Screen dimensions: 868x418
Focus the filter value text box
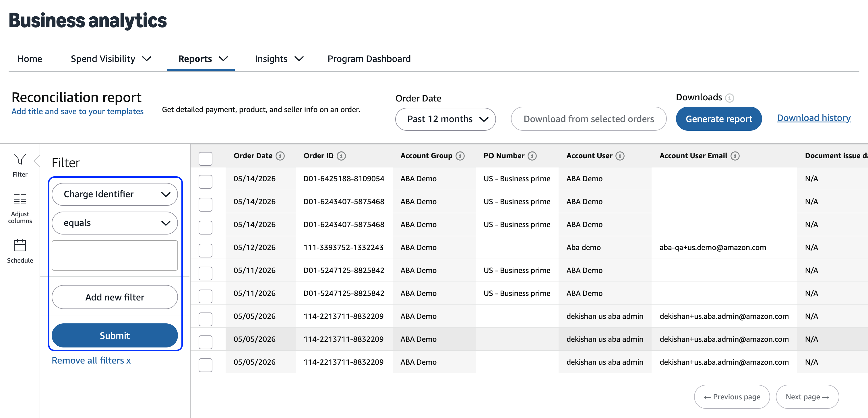click(115, 255)
